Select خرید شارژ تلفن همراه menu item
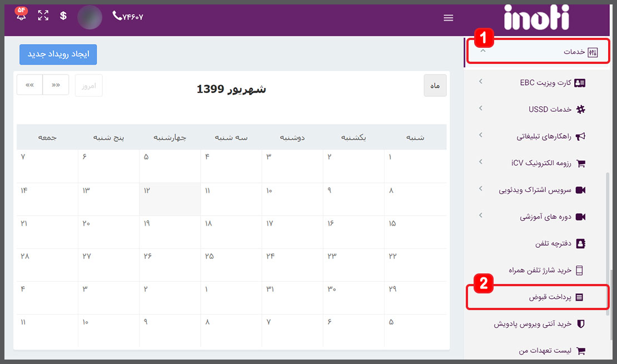 tap(540, 270)
